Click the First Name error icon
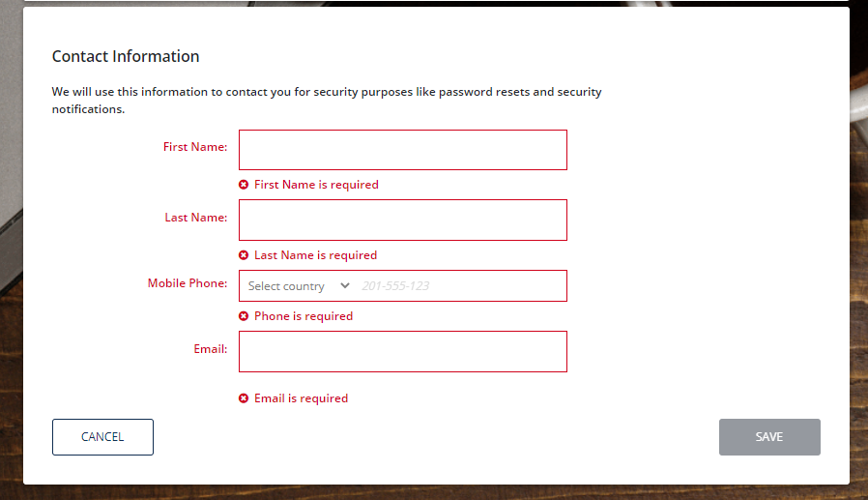 (x=244, y=185)
